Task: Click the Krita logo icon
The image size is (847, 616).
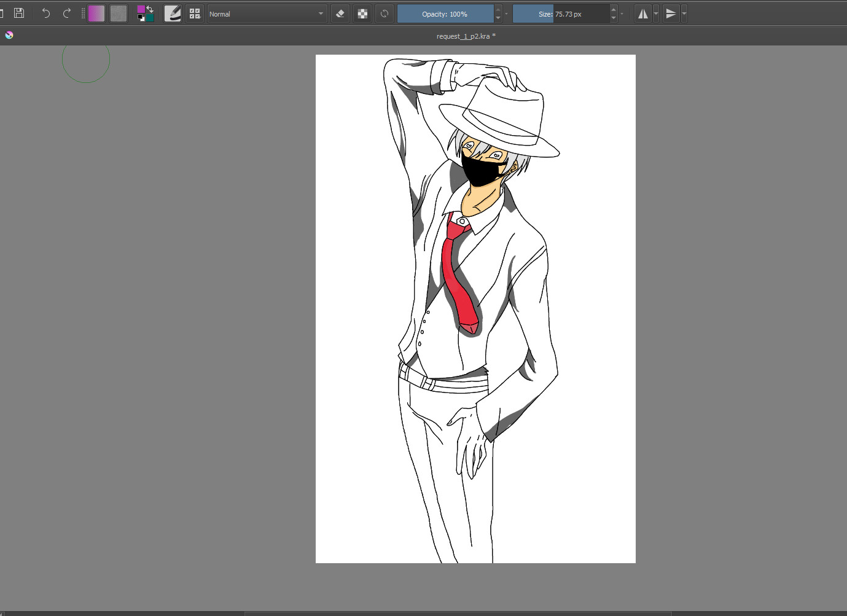Action: coord(9,35)
